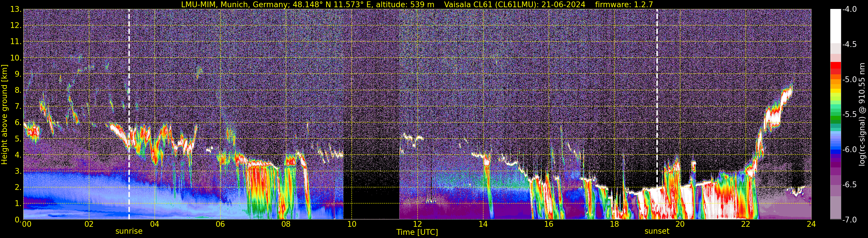Image resolution: width=868 pixels, height=238 pixels.
Task: Click the "-6.0" colorbar tick label
Action: (x=849, y=149)
